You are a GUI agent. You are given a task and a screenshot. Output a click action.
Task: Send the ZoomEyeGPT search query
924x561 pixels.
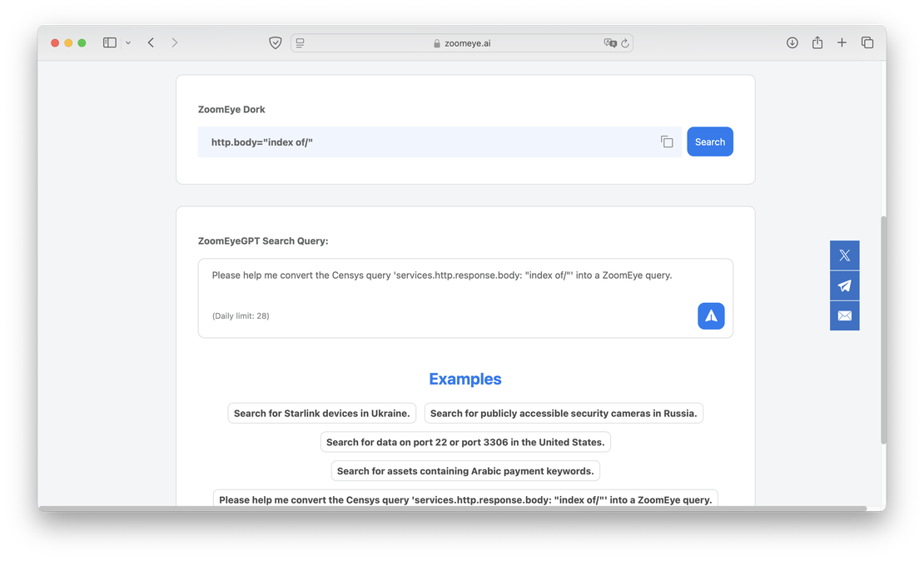click(710, 315)
